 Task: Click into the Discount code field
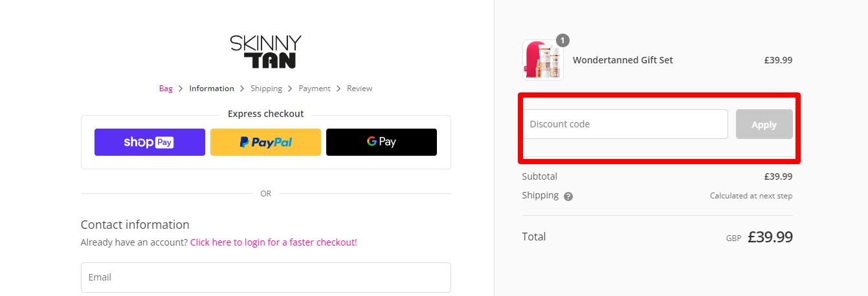point(625,124)
